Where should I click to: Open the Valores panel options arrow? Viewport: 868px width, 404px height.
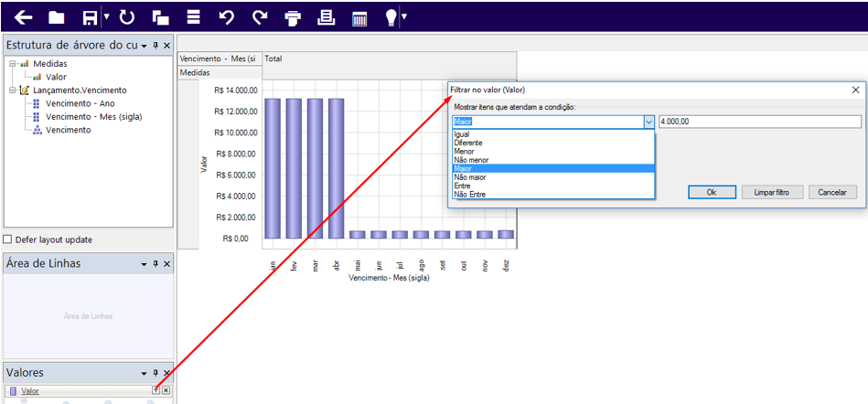144,373
